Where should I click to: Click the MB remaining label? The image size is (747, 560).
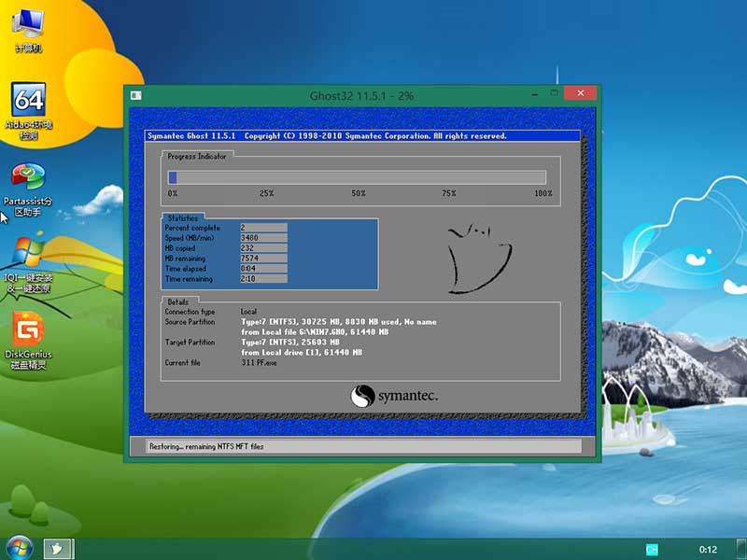(x=185, y=259)
